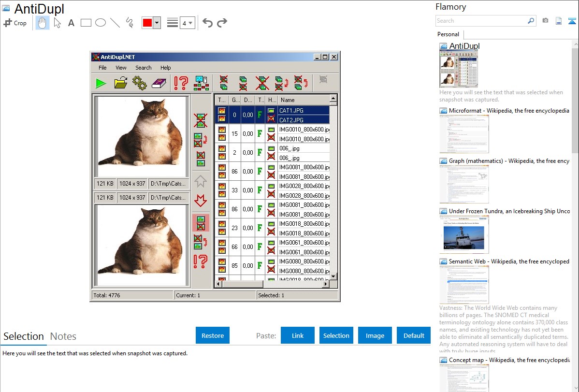The width and height of the screenshot is (579, 392).
Task: Click the green Start search play icon
Action: coord(101,83)
